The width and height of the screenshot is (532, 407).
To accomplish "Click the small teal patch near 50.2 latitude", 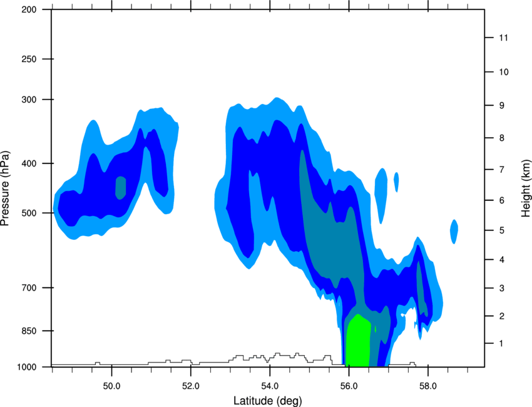I will [x=120, y=188].
